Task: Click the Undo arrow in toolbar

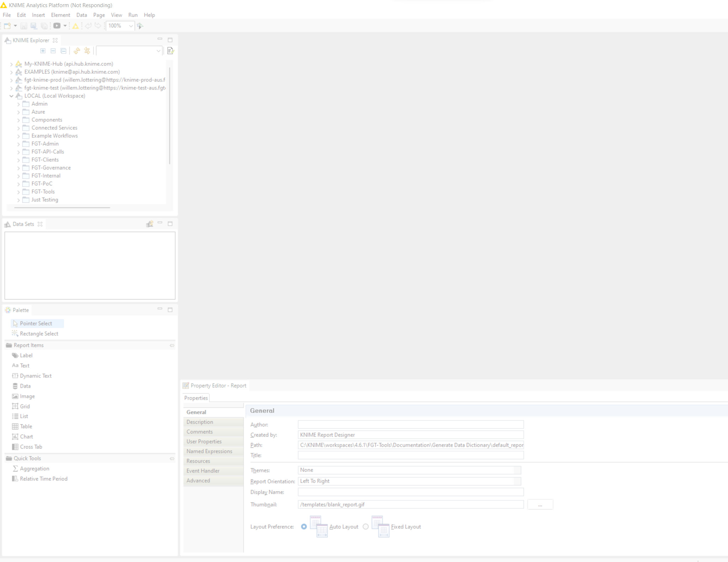Action: click(x=88, y=26)
